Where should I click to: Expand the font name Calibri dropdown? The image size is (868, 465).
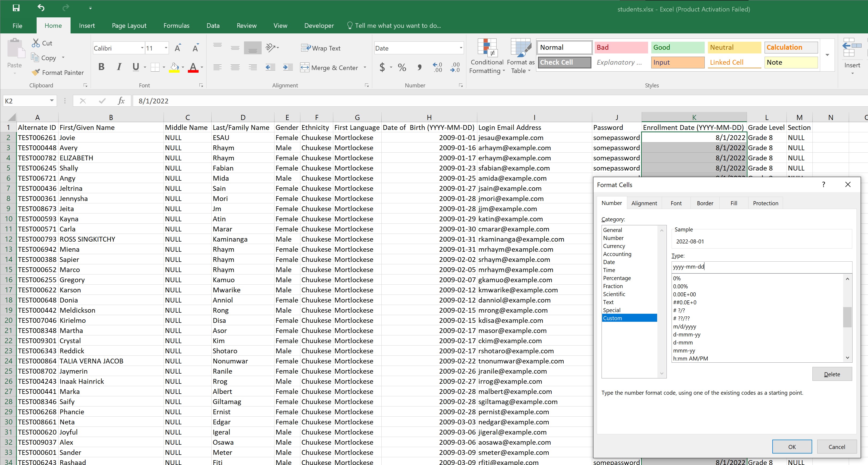pyautogui.click(x=142, y=48)
